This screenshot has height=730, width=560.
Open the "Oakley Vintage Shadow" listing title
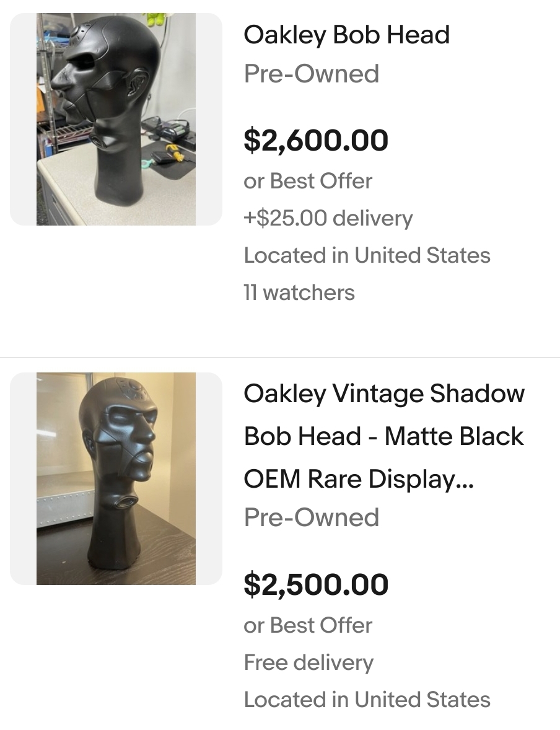pyautogui.click(x=384, y=394)
